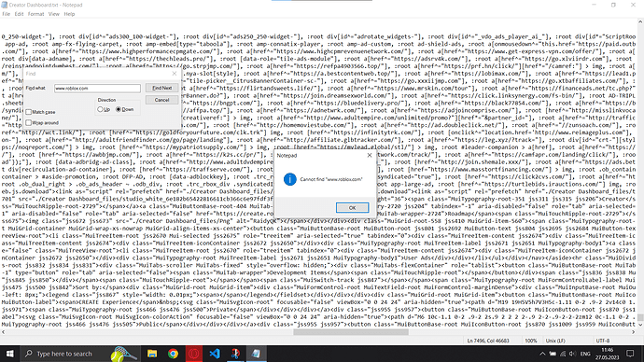Select the Notepad icon in the taskbar
644x362 pixels.
pyautogui.click(x=256, y=354)
